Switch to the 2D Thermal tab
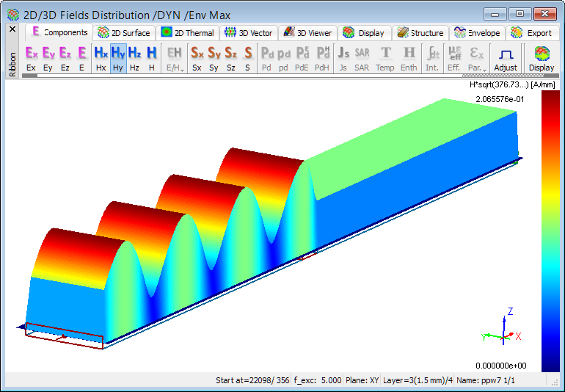 click(x=188, y=32)
